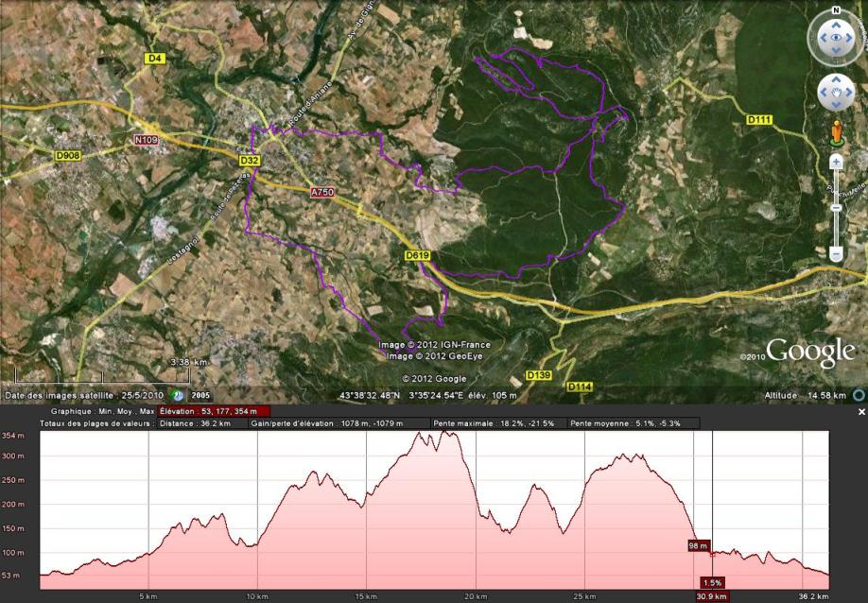The height and width of the screenshot is (603, 868).
Task: Click the 30.9 km cursor marker on profile
Action: (711, 596)
